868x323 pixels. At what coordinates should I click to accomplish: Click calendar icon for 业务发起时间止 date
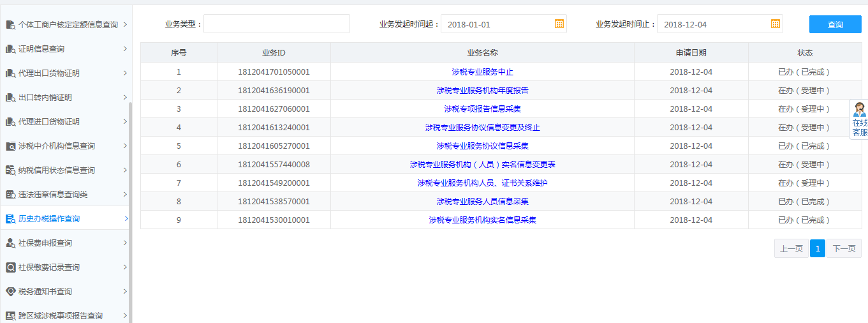pyautogui.click(x=775, y=24)
